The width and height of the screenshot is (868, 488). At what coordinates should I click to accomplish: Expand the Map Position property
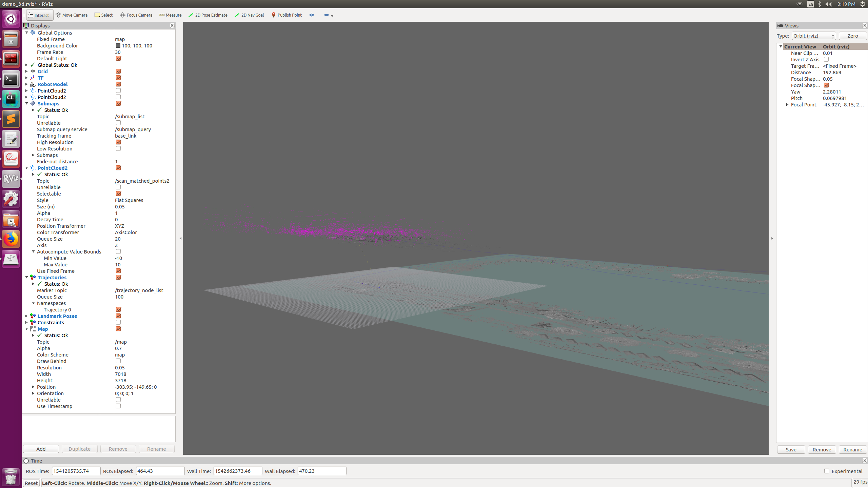point(33,387)
